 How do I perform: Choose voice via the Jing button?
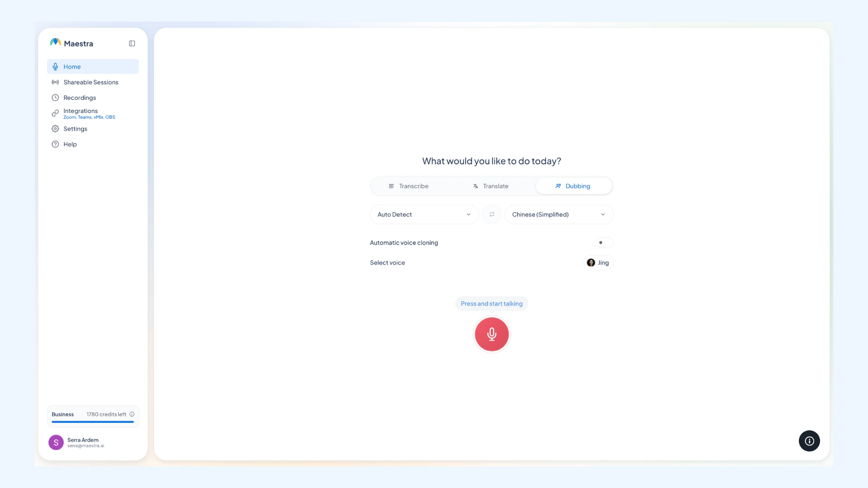598,263
